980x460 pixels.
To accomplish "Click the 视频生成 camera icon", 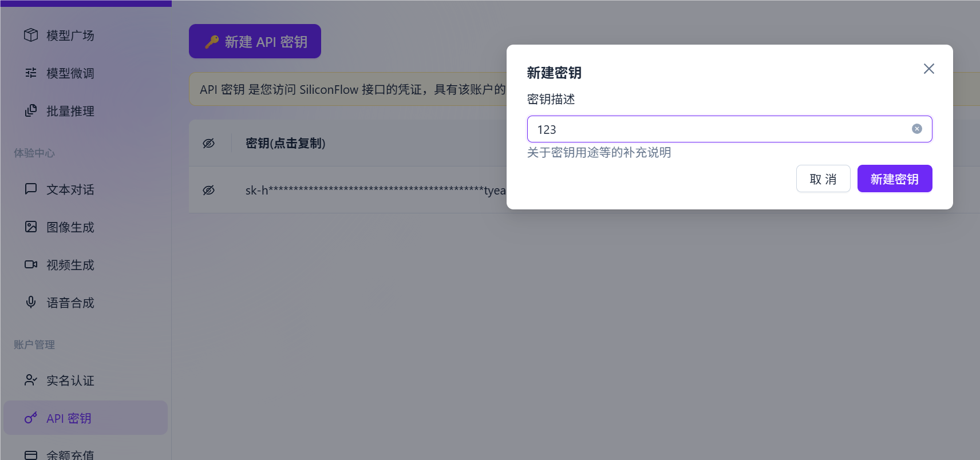I will pyautogui.click(x=31, y=264).
